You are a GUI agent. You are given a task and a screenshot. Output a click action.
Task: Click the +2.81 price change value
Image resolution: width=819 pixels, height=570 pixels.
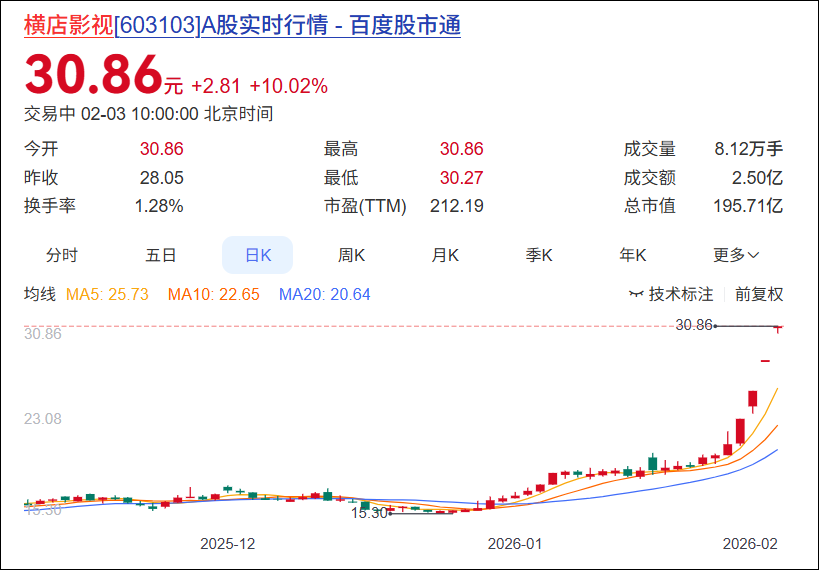point(216,86)
